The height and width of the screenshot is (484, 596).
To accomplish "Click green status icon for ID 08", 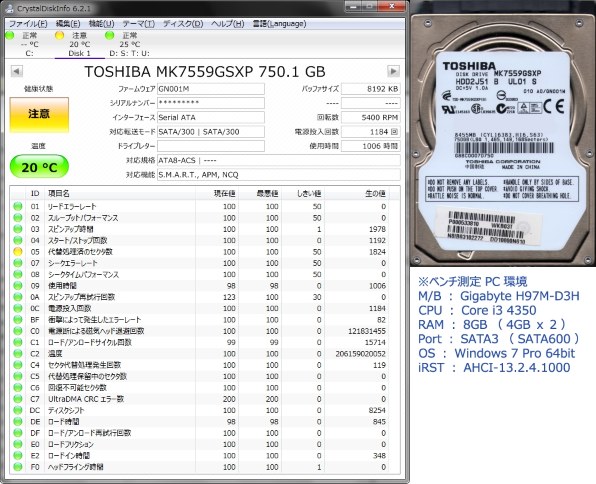I will pyautogui.click(x=17, y=275).
